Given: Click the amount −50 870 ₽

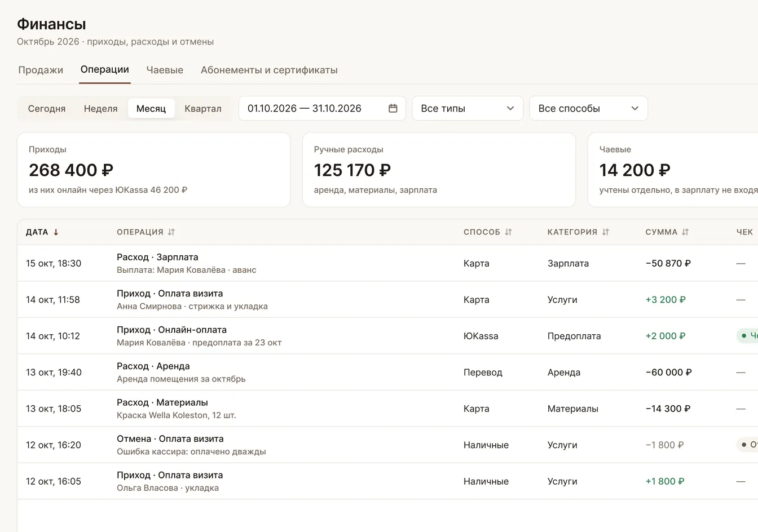Looking at the screenshot, I should coord(668,263).
